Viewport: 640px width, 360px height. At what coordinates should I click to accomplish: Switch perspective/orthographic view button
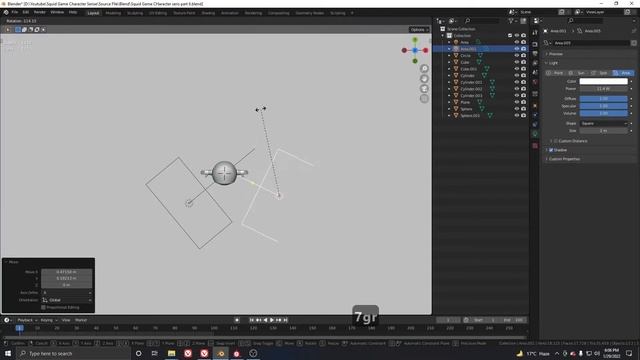tap(424, 98)
